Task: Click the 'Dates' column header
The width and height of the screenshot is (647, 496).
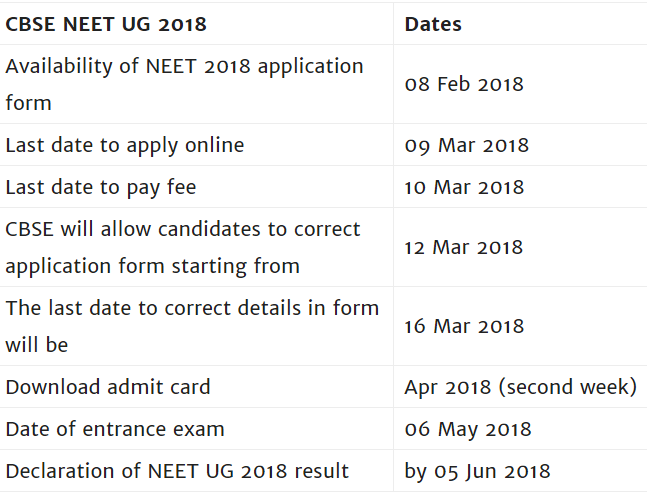Action: coord(433,24)
